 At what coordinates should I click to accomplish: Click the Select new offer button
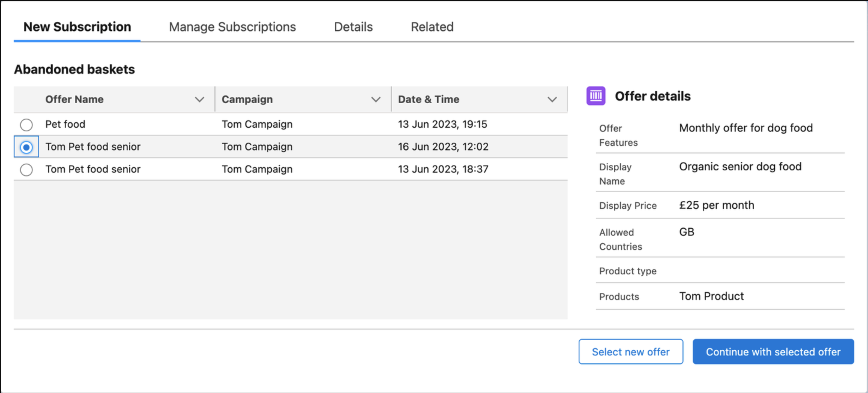(x=631, y=352)
